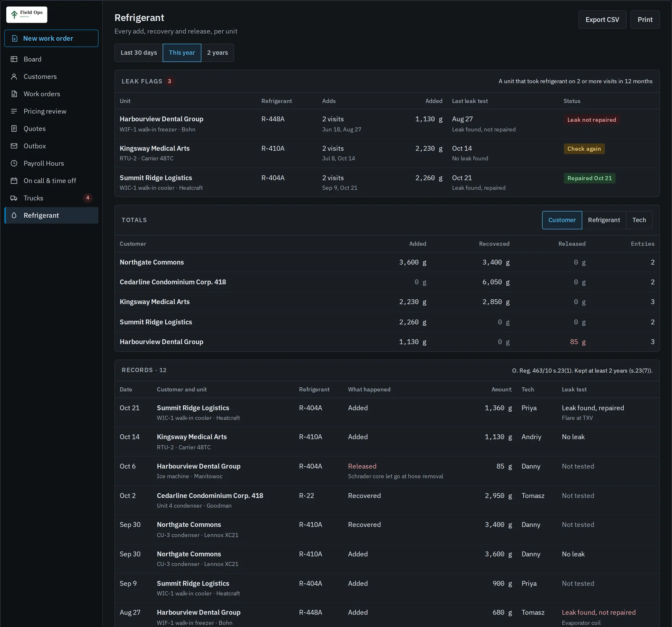The height and width of the screenshot is (627, 672).
Task: Open the Payroll Hours page
Action: (x=51, y=163)
